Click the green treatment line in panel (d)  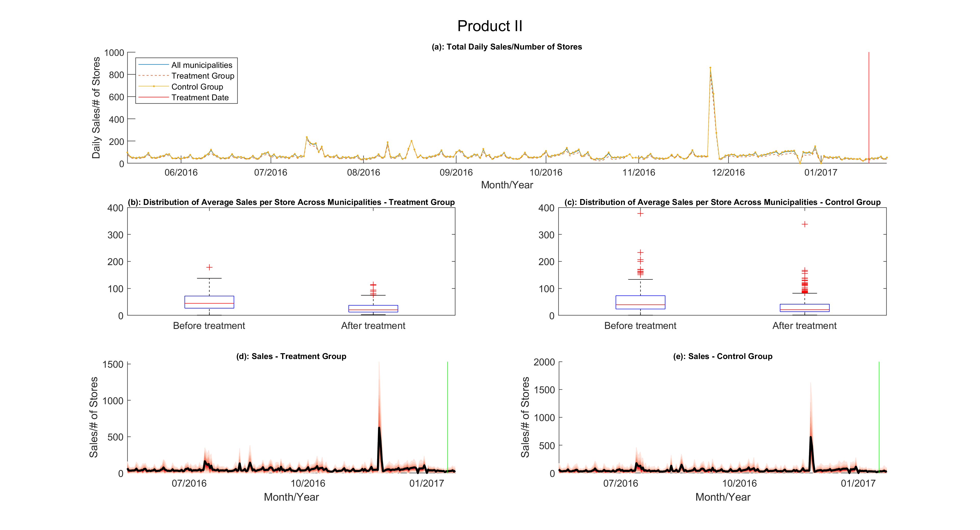(x=447, y=417)
